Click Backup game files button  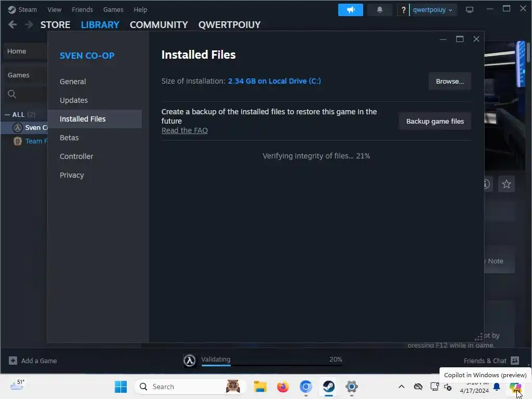435,121
